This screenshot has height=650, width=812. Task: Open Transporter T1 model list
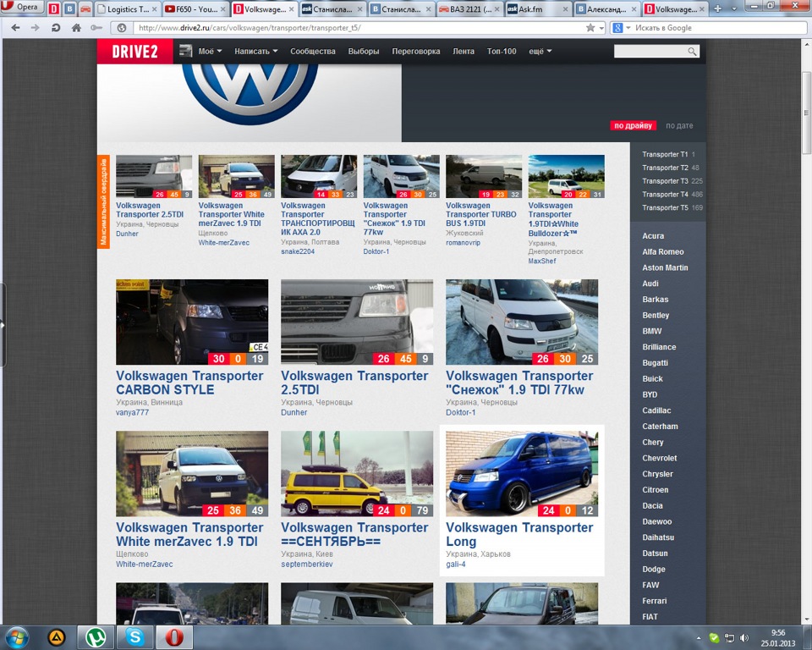tap(665, 155)
